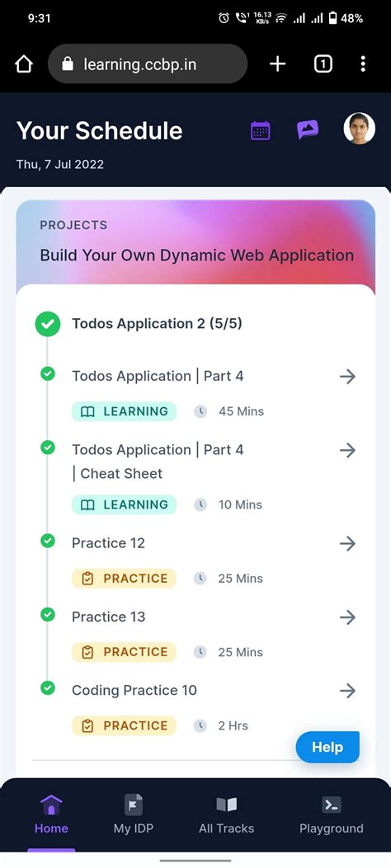Open Todos Application Part 4 with its arrow
This screenshot has width=391, height=868.
[347, 377]
